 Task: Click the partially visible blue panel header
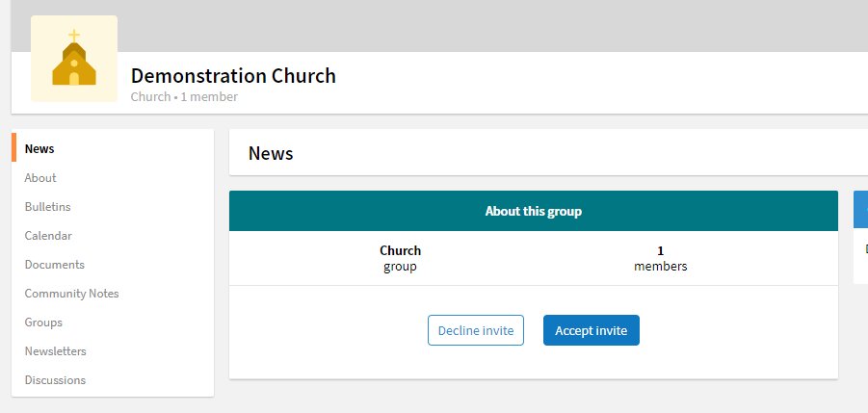(861, 210)
